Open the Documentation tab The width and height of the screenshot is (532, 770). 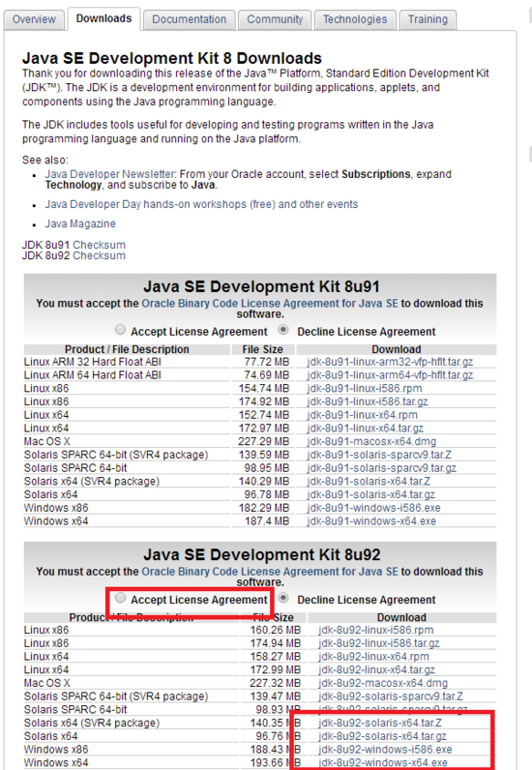190,19
